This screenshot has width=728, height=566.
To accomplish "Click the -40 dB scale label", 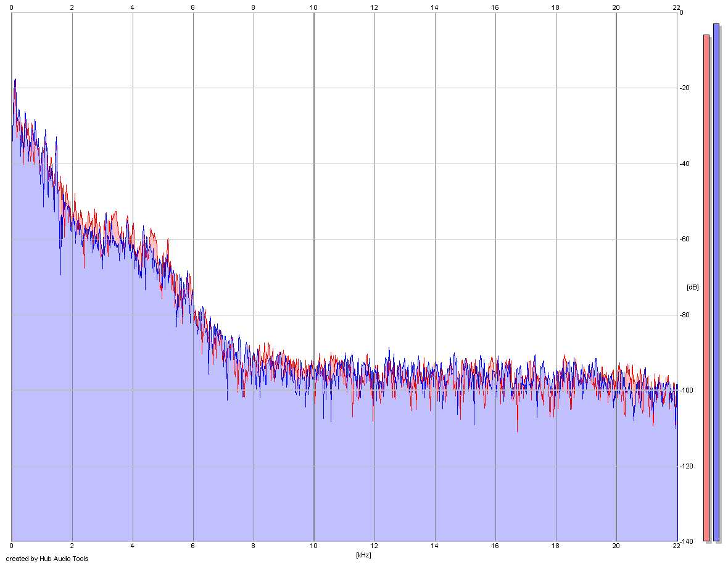I will point(685,164).
